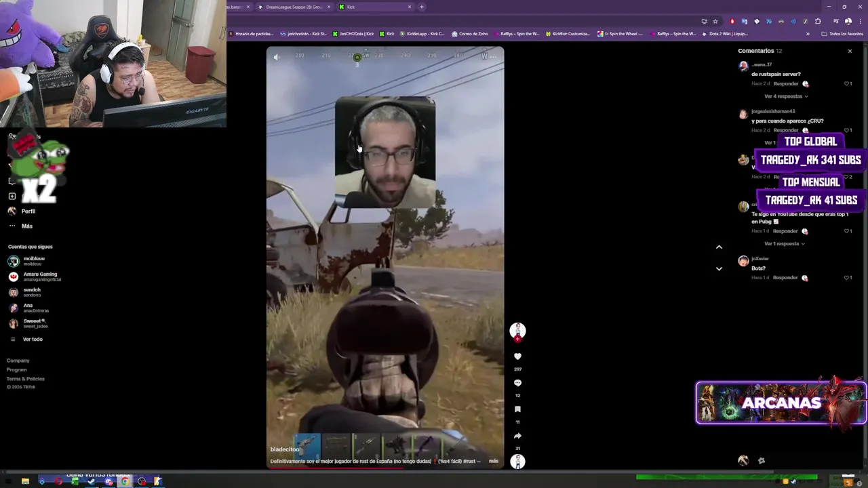Viewport: 868px width, 488px height.
Task: Show hidden bookmarks via double-chevron
Action: [808, 34]
